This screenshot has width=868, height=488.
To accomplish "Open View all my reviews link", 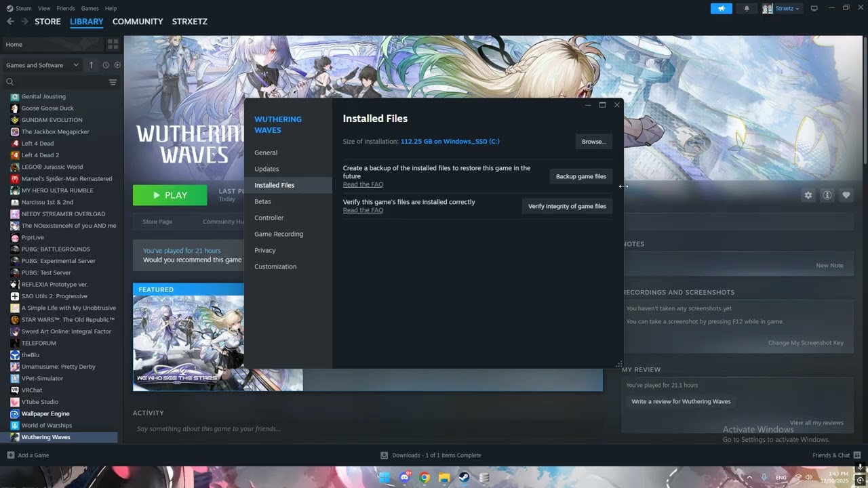I will coord(816,423).
